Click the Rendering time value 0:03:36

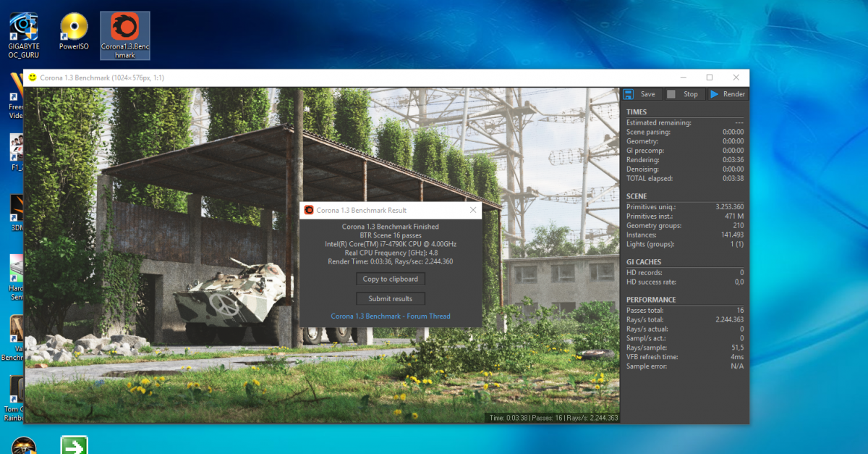tap(733, 160)
